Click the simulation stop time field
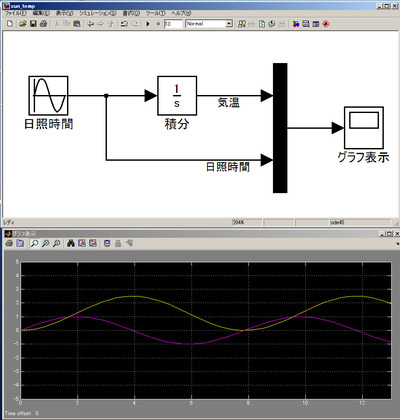 pos(173,24)
